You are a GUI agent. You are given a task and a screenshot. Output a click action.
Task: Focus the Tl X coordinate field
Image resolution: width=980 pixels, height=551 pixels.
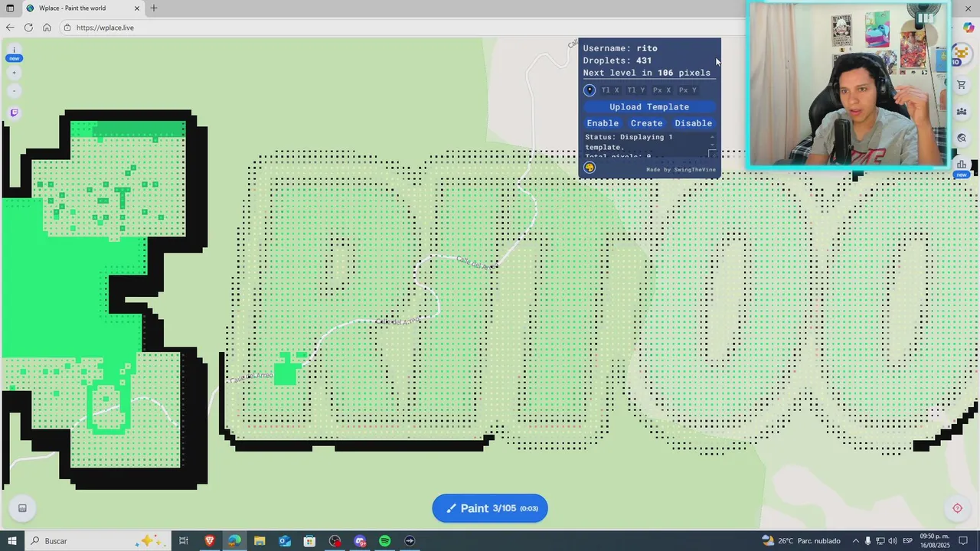click(x=610, y=90)
